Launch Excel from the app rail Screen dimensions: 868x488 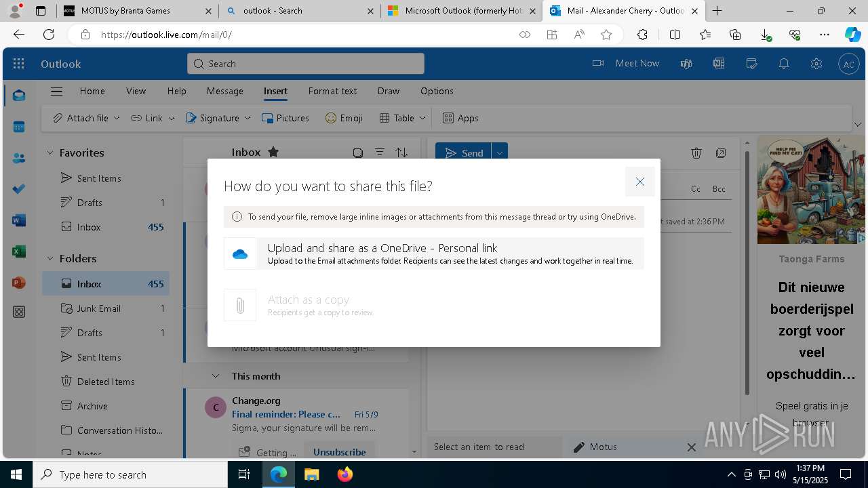[x=19, y=251]
